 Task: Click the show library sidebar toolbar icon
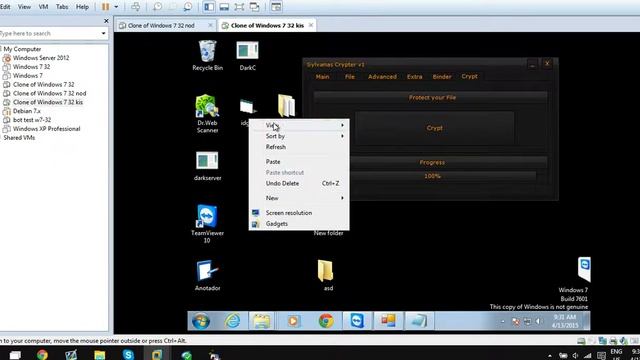click(209, 7)
